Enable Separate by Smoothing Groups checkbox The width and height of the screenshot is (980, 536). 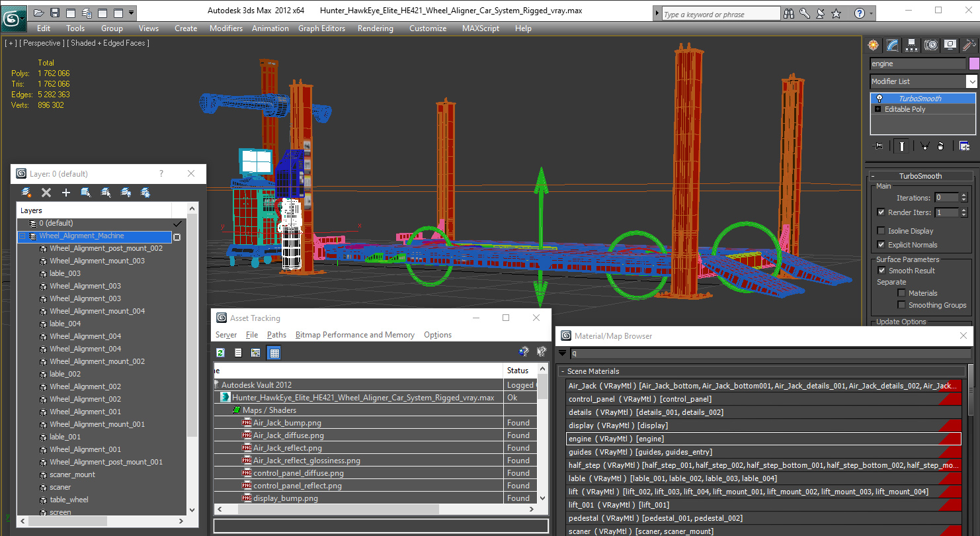tap(901, 305)
